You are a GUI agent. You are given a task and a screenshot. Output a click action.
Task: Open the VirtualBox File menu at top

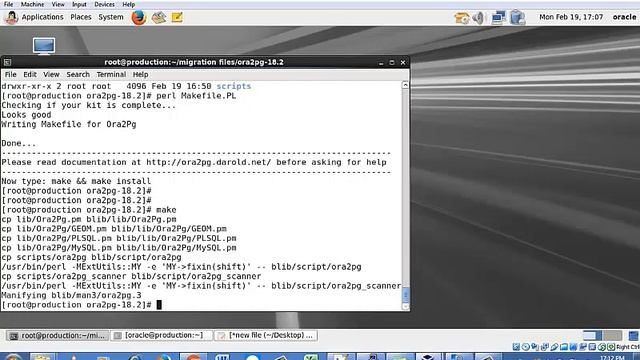coord(8,4)
